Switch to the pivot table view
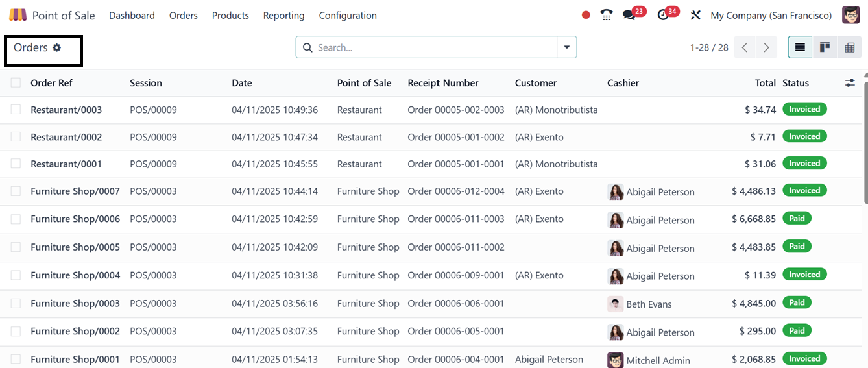 point(849,47)
